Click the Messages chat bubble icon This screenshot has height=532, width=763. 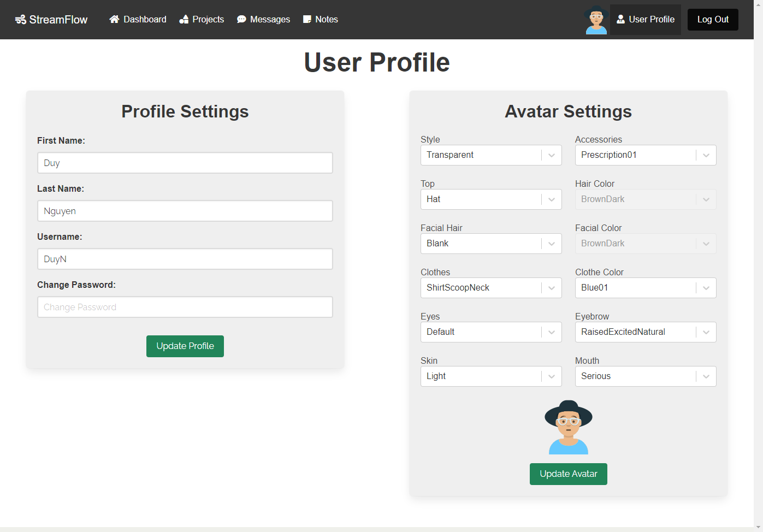pos(241,19)
